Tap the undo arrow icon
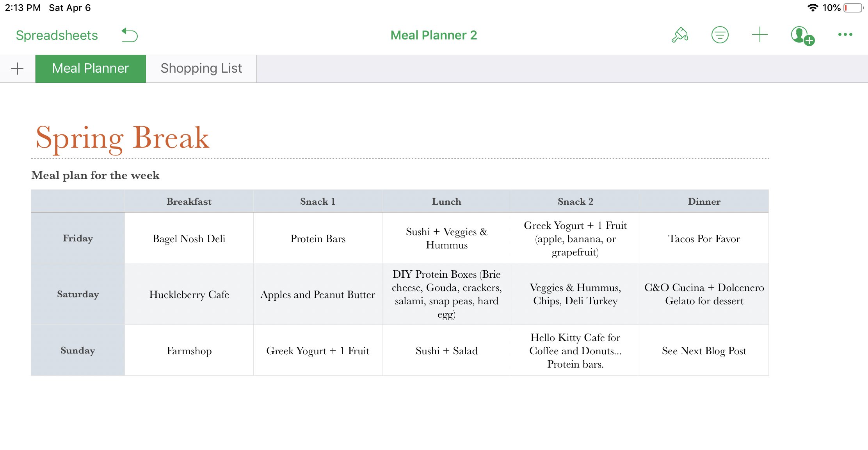The image size is (868, 450). point(130,35)
